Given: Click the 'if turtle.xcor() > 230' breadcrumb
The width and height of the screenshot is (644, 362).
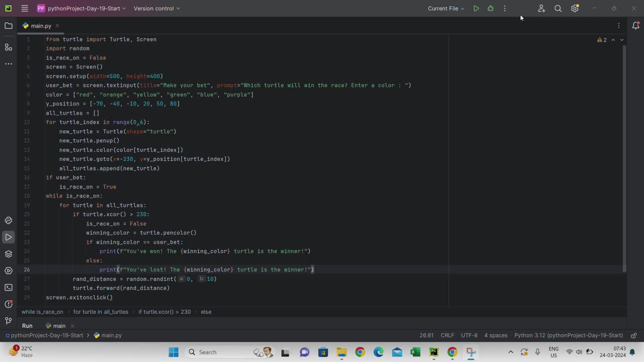Looking at the screenshot, I should [165, 312].
